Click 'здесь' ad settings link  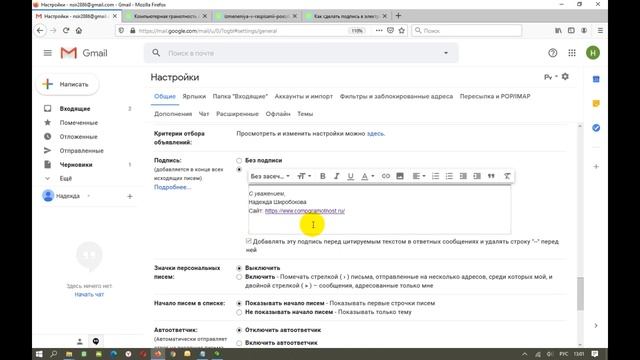(376, 133)
